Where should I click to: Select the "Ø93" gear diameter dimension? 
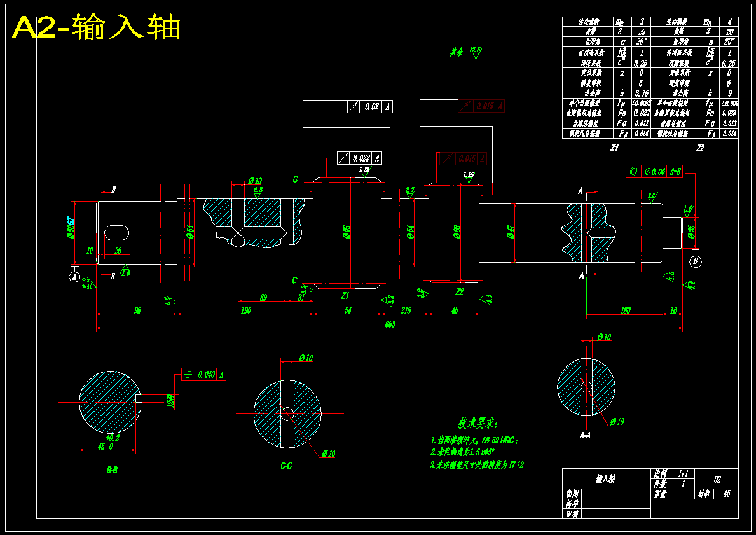pyautogui.click(x=346, y=232)
